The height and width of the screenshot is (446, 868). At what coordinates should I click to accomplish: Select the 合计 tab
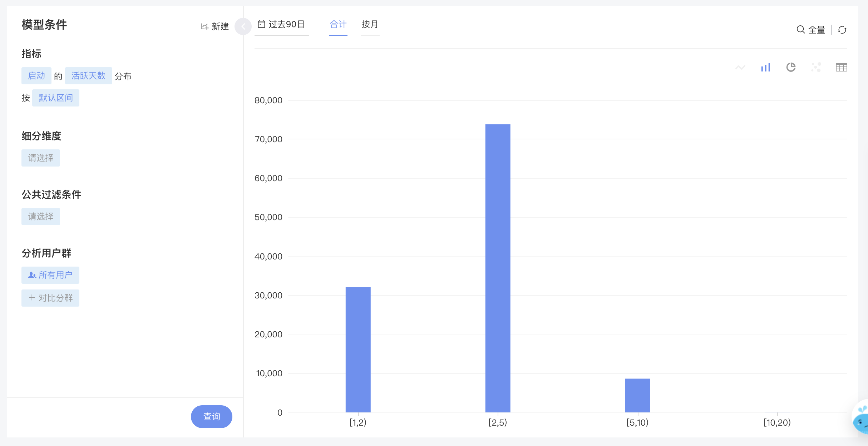click(x=338, y=25)
